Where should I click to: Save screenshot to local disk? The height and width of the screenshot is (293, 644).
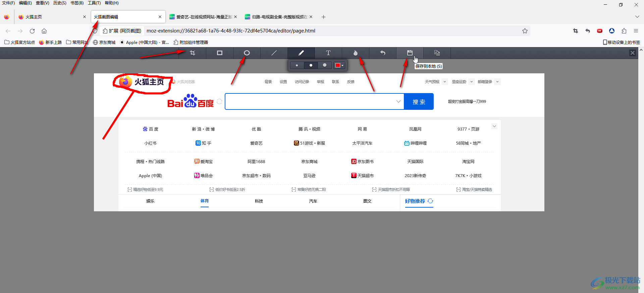point(410,53)
